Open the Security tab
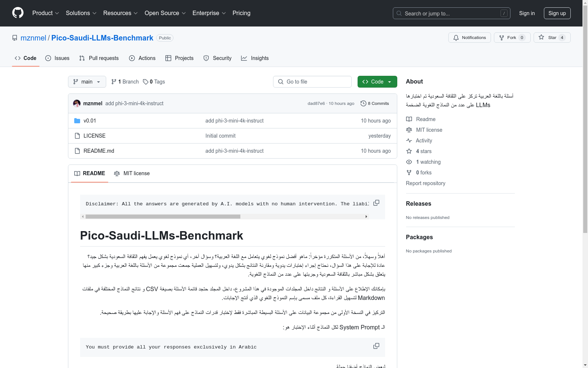The height and width of the screenshot is (368, 588). pyautogui.click(x=218, y=58)
